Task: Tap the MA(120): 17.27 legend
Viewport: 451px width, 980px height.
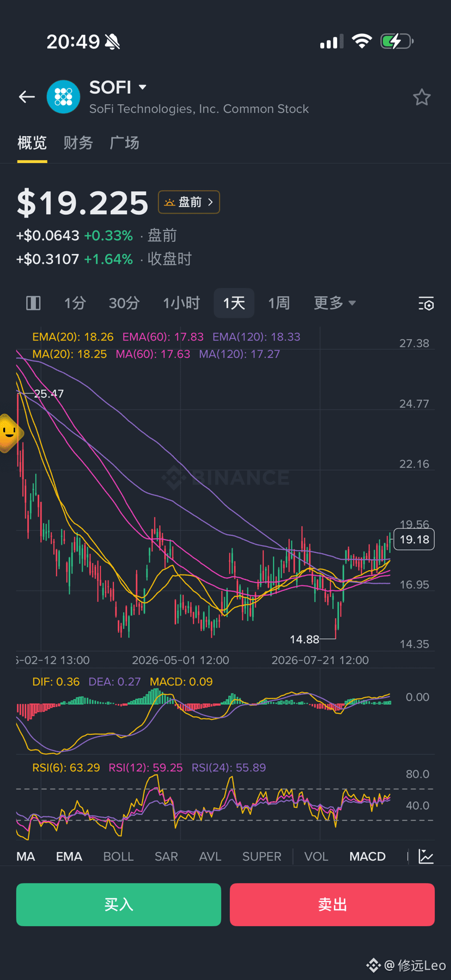Action: coord(240,354)
